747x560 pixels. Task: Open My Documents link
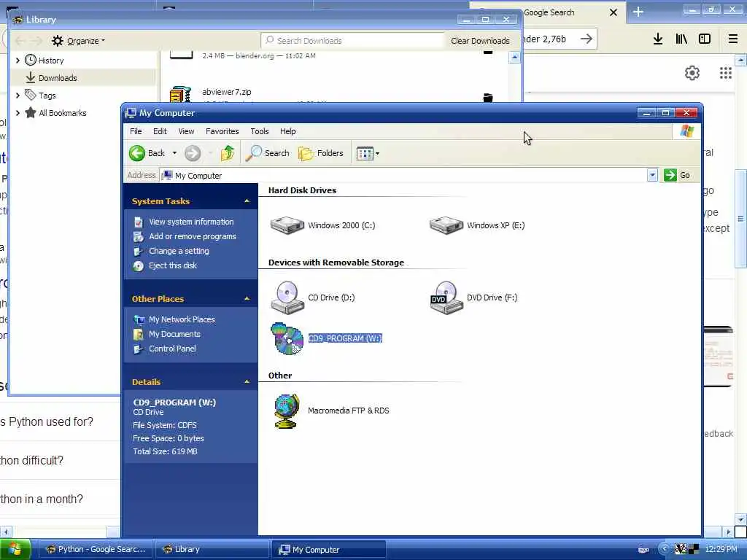174,334
